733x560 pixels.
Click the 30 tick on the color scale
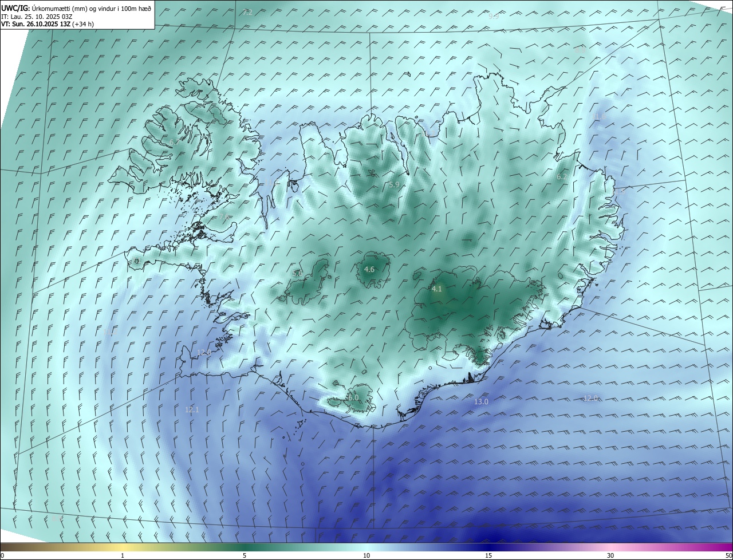point(610,556)
